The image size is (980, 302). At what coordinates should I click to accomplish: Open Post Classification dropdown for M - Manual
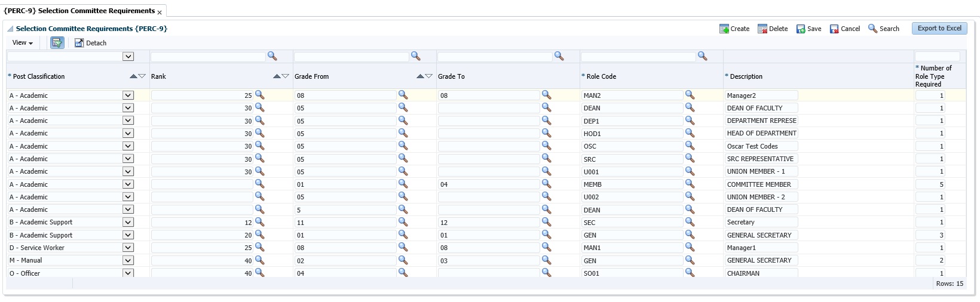point(128,260)
